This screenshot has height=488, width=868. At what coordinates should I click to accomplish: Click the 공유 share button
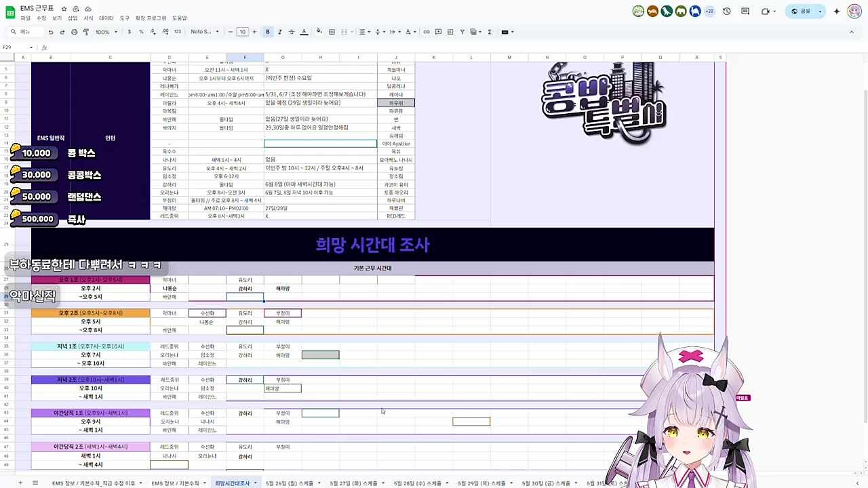[x=800, y=12]
